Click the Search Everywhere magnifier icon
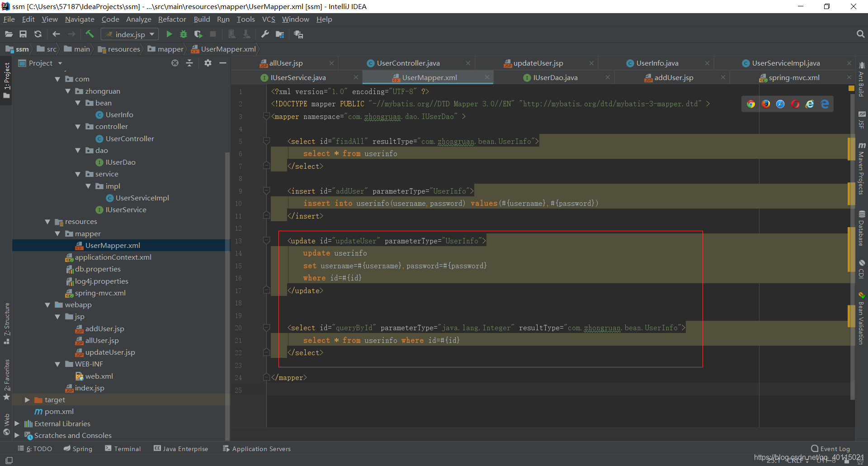 pos(860,34)
